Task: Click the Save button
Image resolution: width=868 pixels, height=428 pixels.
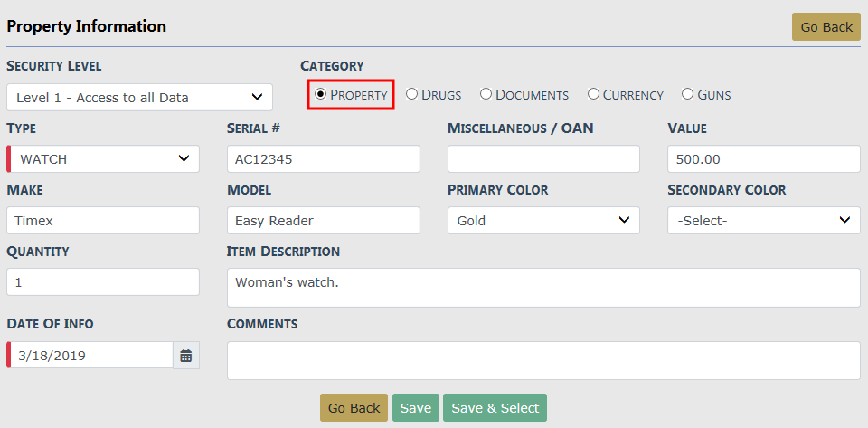Action: point(415,408)
